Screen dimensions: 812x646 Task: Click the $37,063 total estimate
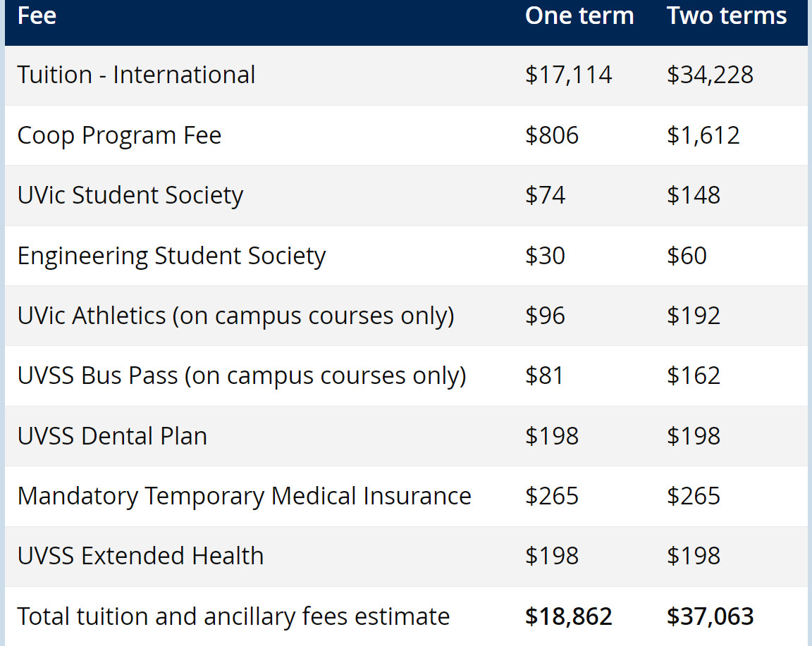coord(710,616)
